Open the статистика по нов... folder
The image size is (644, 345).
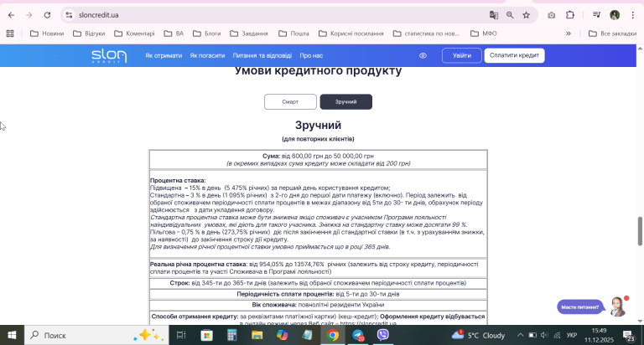click(426, 33)
